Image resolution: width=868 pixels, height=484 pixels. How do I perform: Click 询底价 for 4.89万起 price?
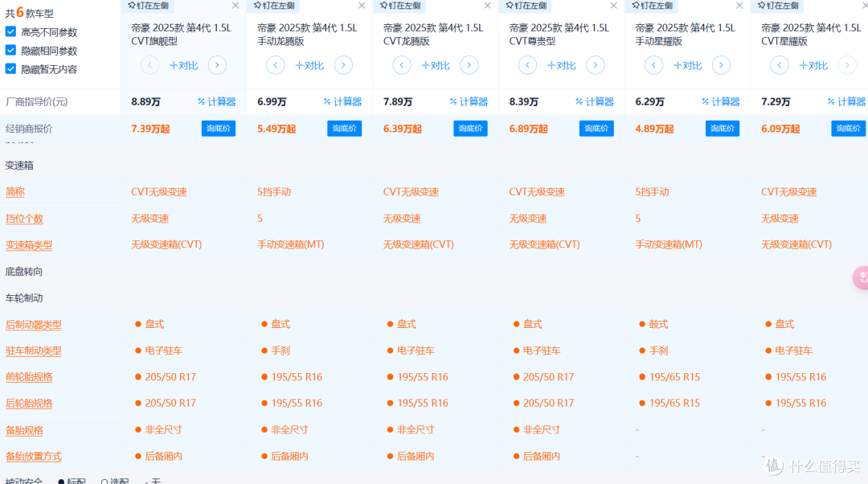[x=723, y=129]
